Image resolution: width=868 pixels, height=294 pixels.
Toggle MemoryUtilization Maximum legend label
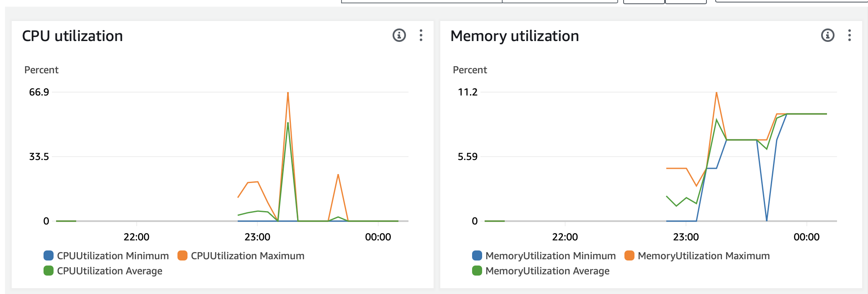(704, 256)
